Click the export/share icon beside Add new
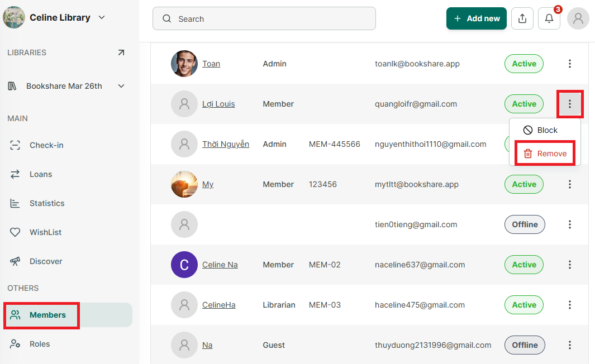The image size is (595, 364). click(522, 18)
